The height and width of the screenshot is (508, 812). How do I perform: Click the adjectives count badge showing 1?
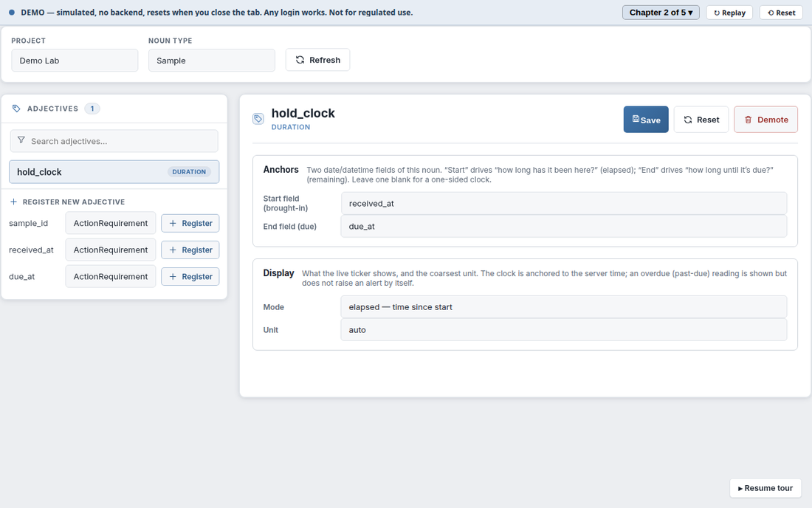click(92, 109)
